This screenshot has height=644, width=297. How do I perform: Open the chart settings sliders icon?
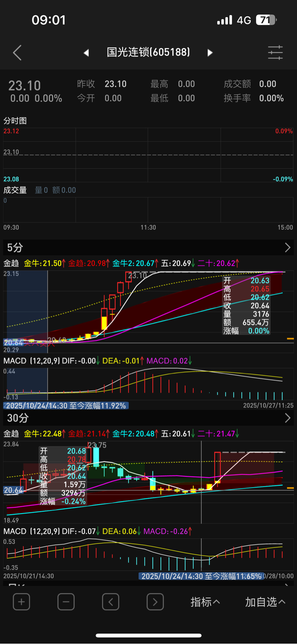tap(275, 53)
